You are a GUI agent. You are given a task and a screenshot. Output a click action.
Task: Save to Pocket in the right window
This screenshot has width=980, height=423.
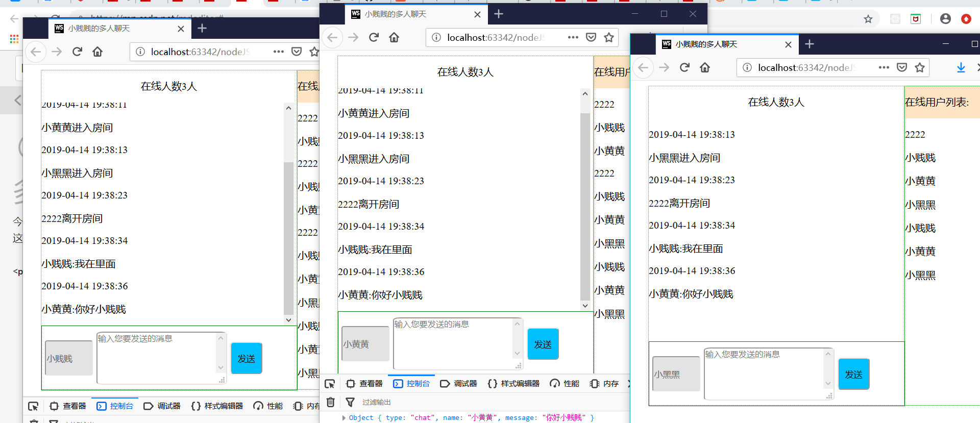click(x=902, y=67)
